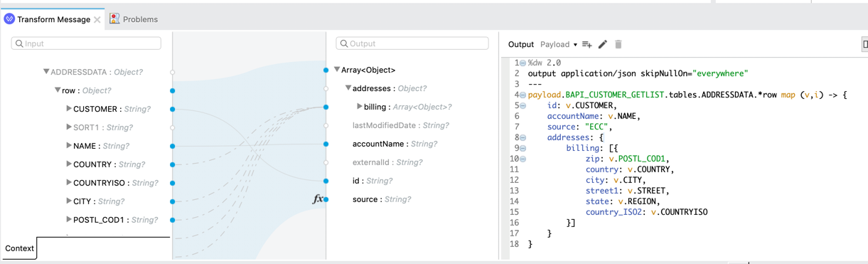Expand the SORT1 field
The image size is (868, 264).
[x=69, y=127]
